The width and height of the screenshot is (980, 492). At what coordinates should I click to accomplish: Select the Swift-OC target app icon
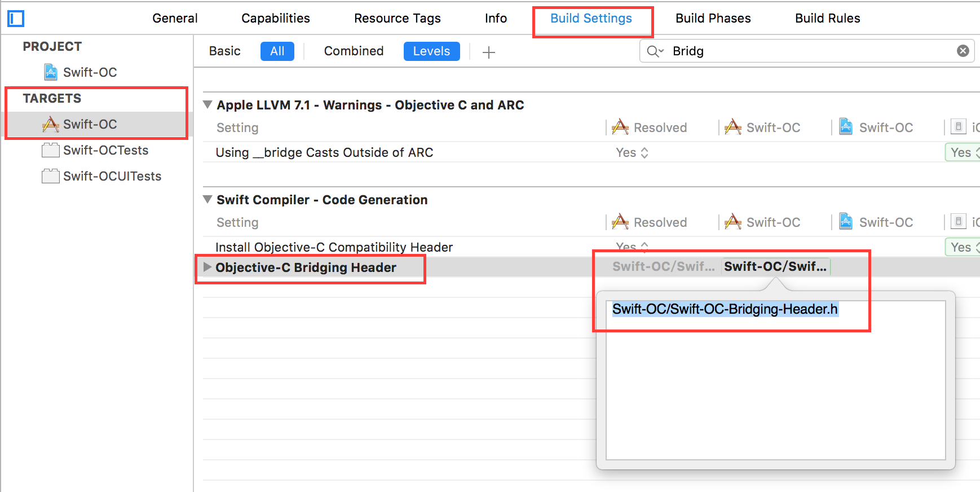51,124
